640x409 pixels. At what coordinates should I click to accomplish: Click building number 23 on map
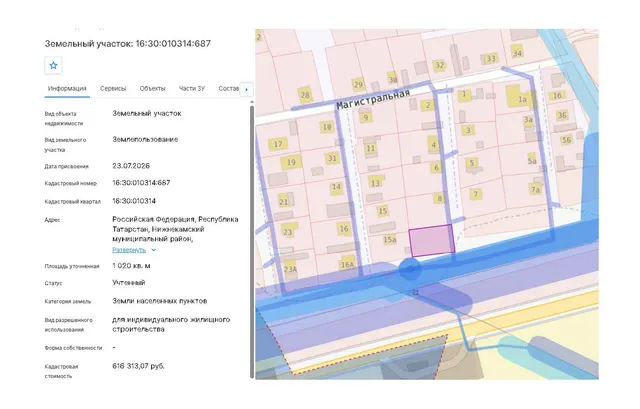288,232
